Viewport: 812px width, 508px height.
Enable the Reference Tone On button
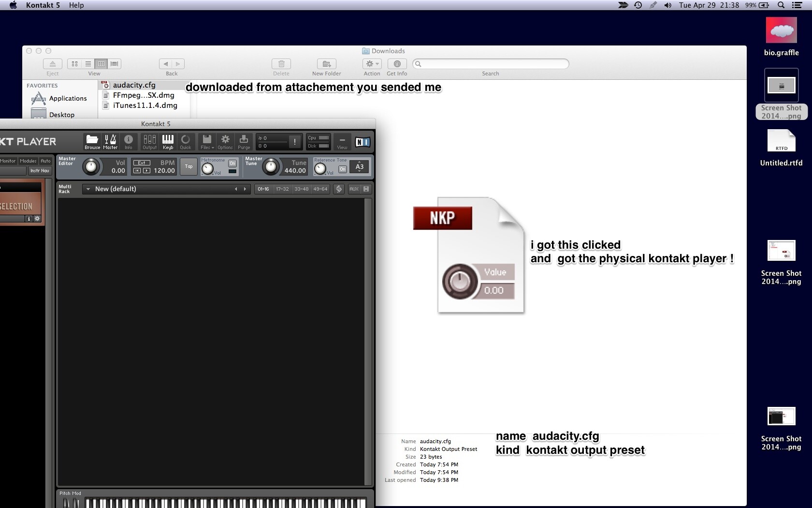[x=342, y=169]
